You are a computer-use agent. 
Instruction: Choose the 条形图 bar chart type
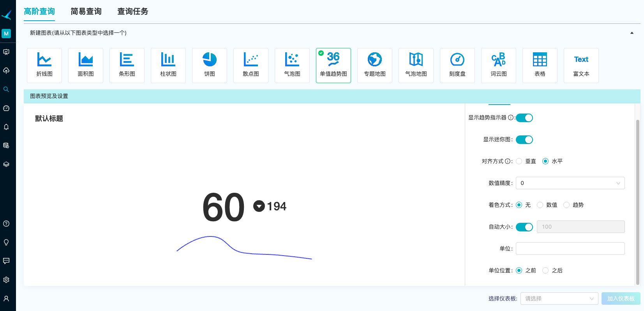tap(127, 66)
